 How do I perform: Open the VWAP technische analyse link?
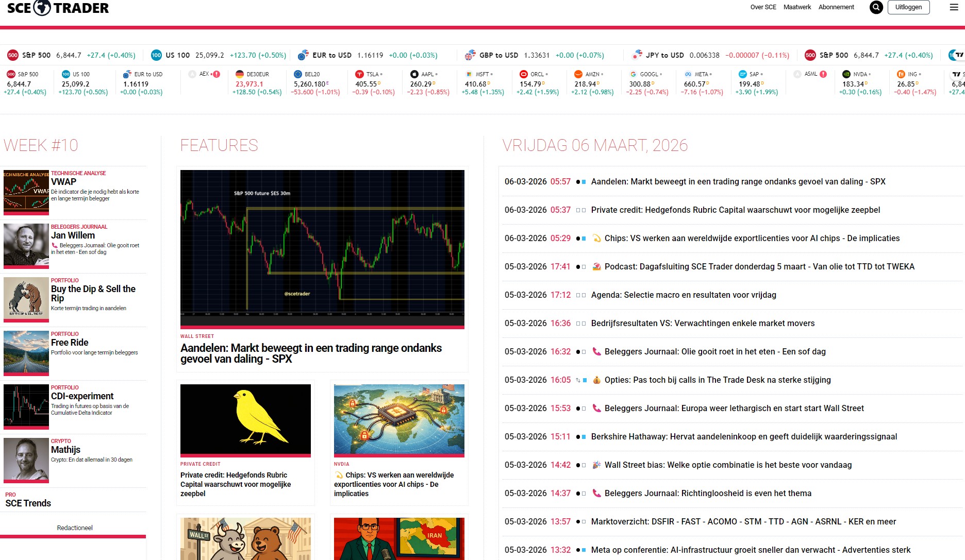(x=63, y=181)
